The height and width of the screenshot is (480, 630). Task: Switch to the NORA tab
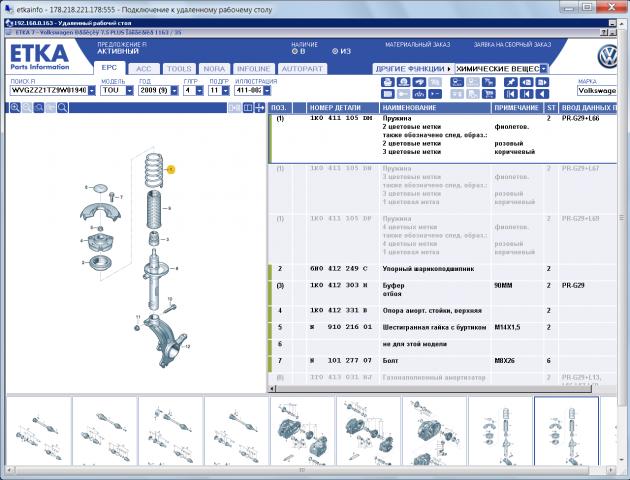(214, 69)
